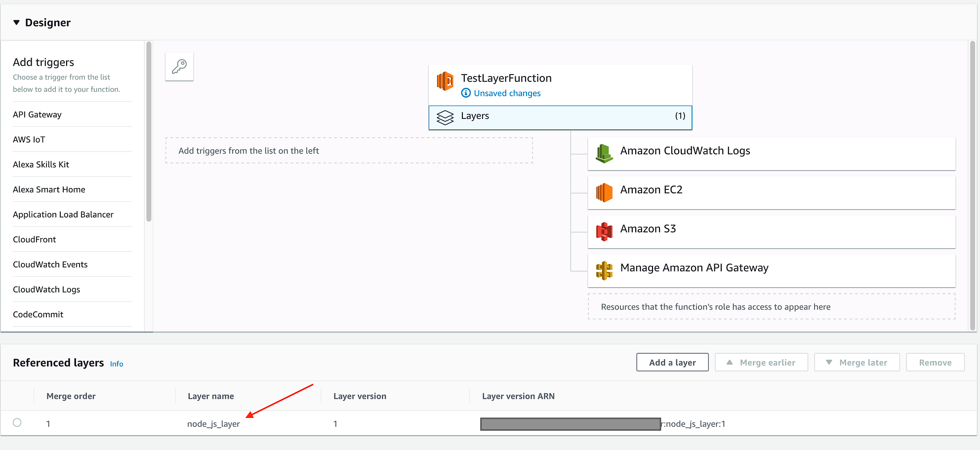Click the info icon beside Unsaved changes
This screenshot has height=450, width=980.
tap(465, 93)
